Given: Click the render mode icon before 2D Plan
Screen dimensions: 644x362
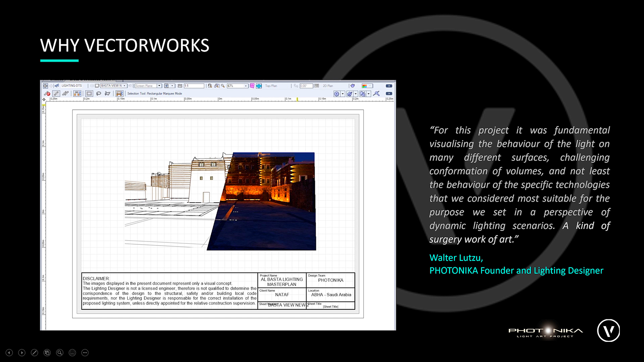Looking at the screenshot, I should point(316,86).
